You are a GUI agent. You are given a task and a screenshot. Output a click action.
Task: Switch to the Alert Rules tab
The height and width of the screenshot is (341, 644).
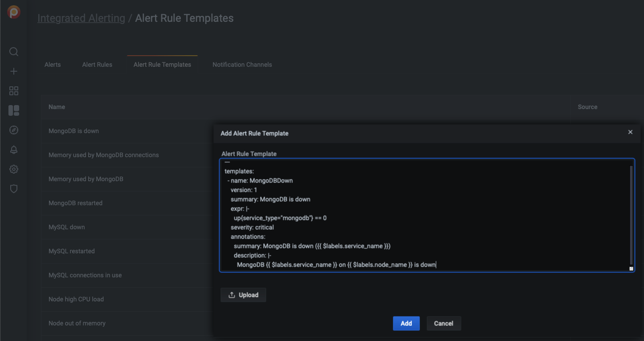tap(97, 64)
